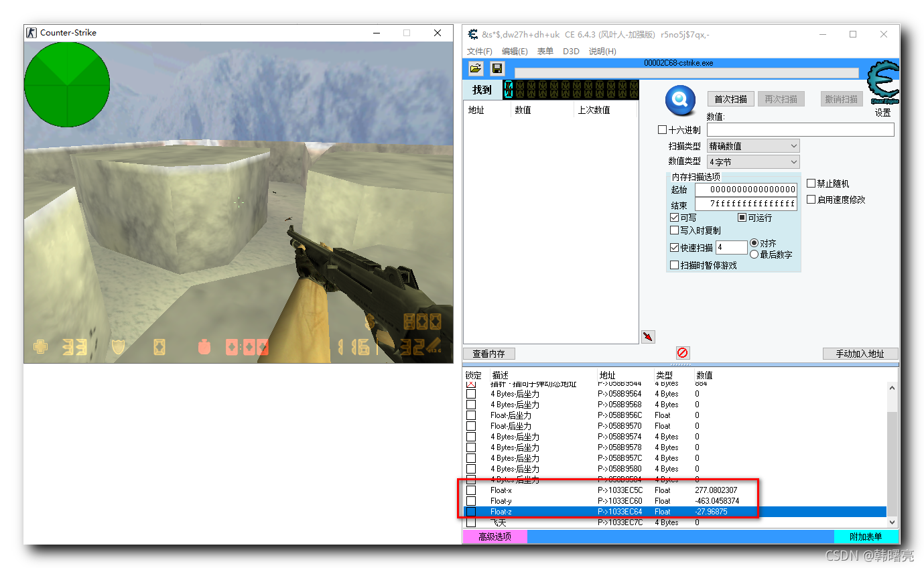Open the 表单 menu
The width and height of the screenshot is (924, 568).
[545, 52]
